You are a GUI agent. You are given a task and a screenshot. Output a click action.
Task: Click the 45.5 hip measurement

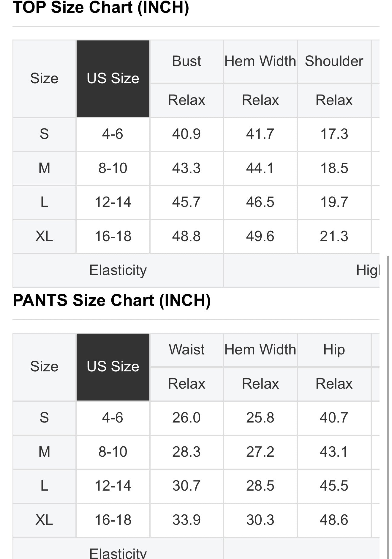pos(334,486)
